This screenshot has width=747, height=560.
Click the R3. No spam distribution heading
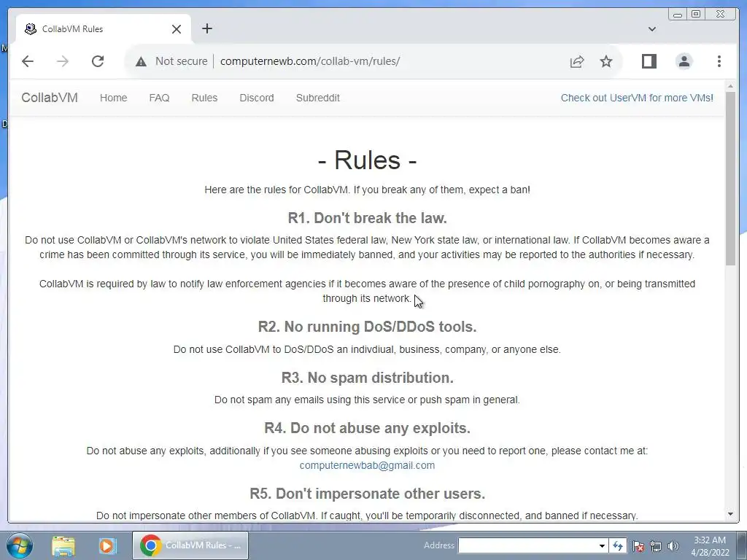point(368,378)
